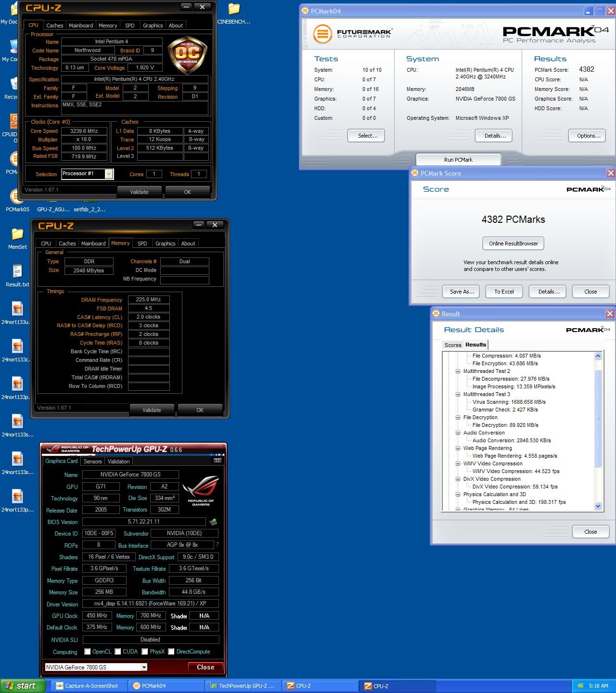Click OK in the lower CPU-Z window

200,410
